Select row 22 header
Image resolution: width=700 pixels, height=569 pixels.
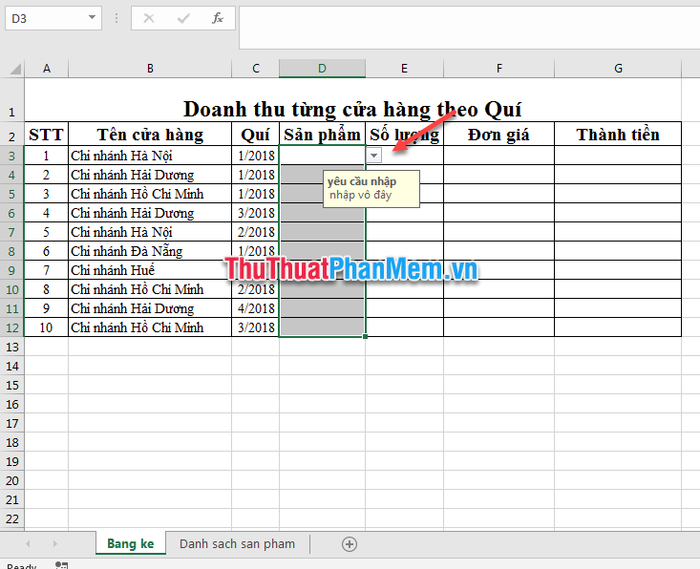[12, 519]
